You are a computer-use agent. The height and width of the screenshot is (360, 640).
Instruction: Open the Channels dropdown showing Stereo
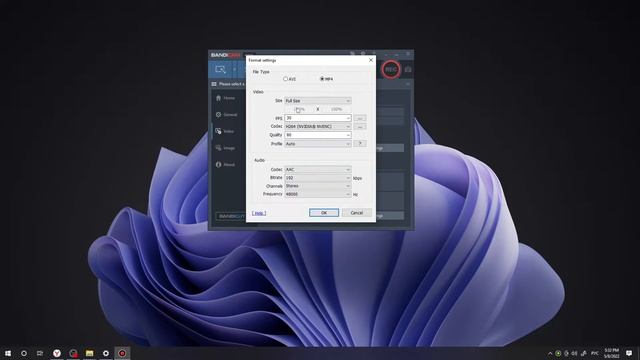point(318,186)
